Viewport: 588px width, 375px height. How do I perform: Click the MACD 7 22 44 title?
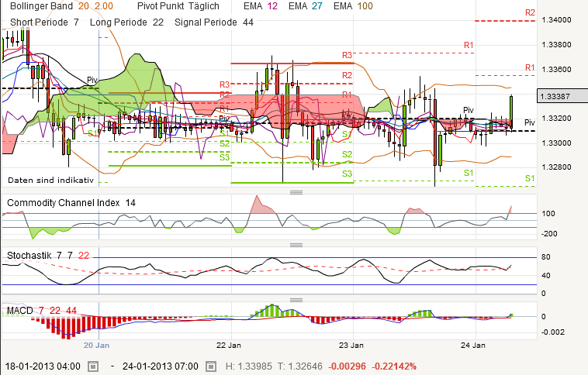pos(42,311)
